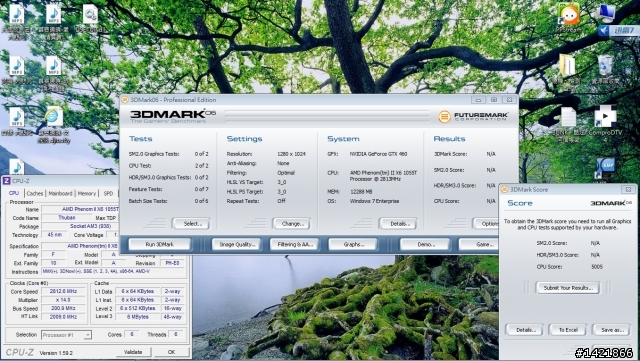Select the CPU tab in CPU-Z
640x361 pixels.
pos(14,193)
